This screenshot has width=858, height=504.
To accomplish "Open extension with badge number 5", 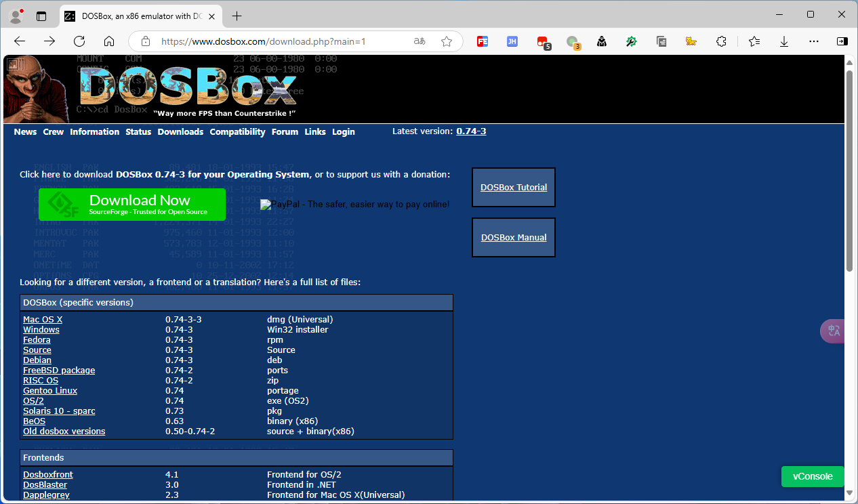I will point(543,42).
